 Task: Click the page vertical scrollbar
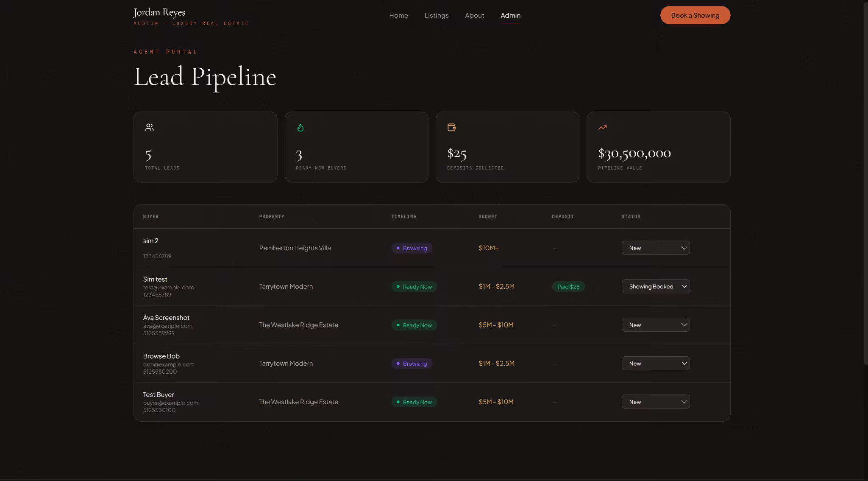click(866, 183)
